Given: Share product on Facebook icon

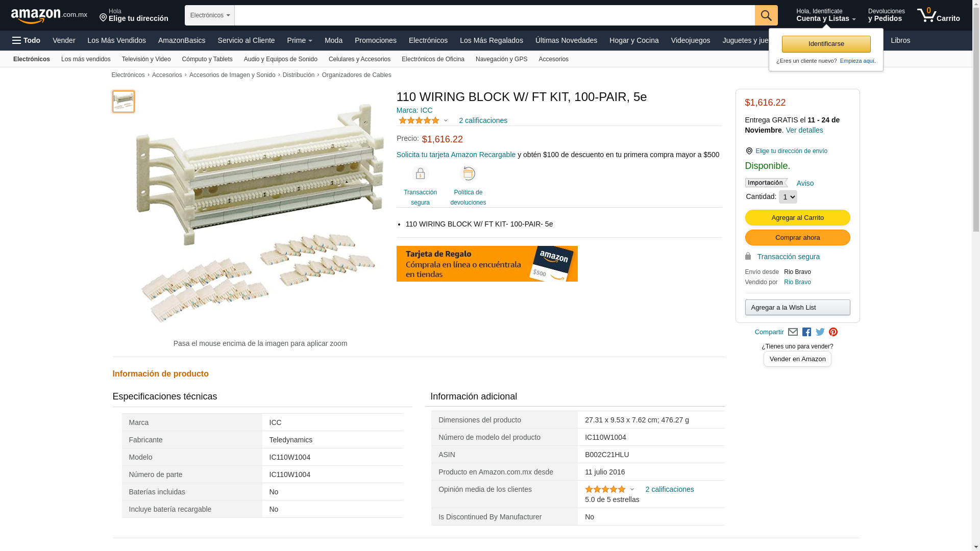Looking at the screenshot, I should pyautogui.click(x=806, y=332).
